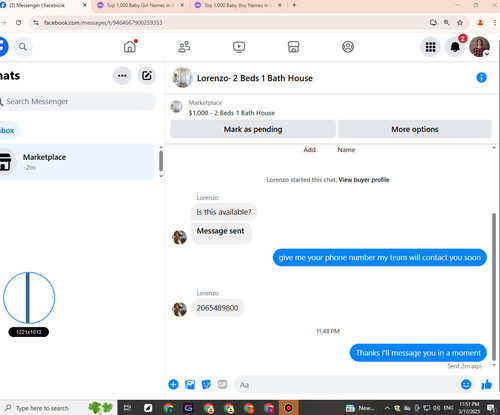This screenshot has width=500, height=415.
Task: Send a thumbs-up like
Action: [x=487, y=385]
